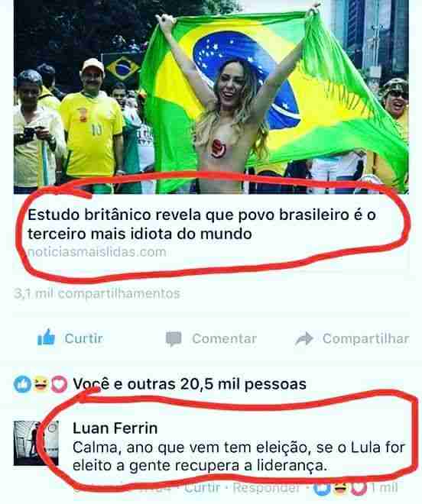
Task: Open Luan Ferrin's profile picture
Action: [x=36, y=443]
